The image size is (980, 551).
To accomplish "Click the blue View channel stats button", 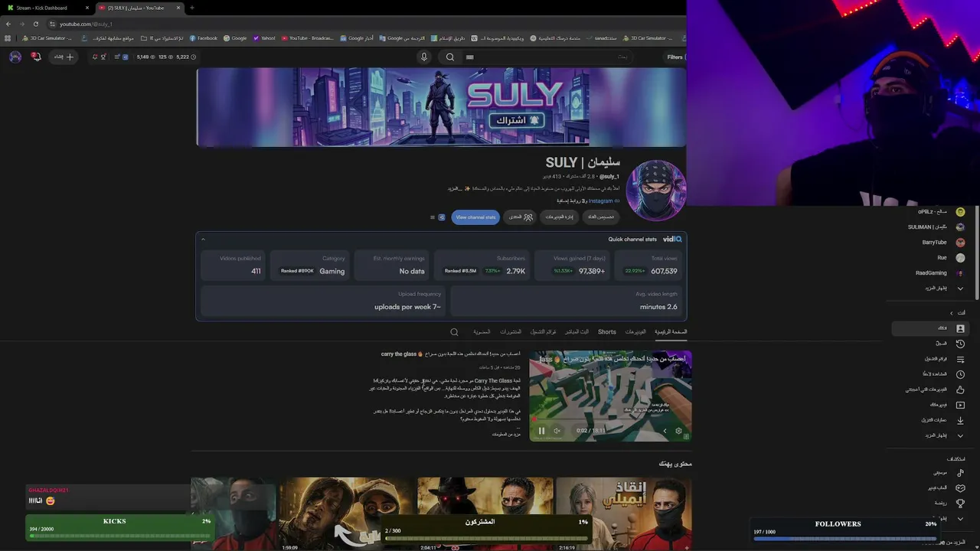I will click(x=475, y=217).
